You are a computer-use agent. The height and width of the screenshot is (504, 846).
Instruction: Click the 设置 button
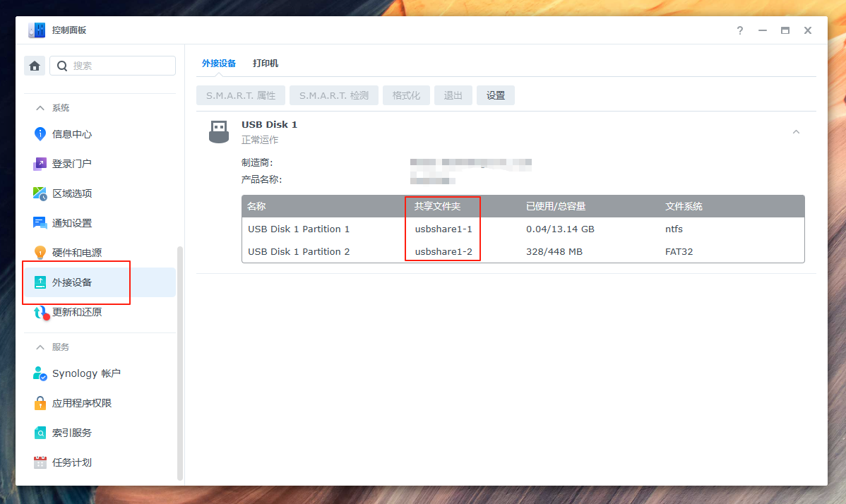coord(496,95)
